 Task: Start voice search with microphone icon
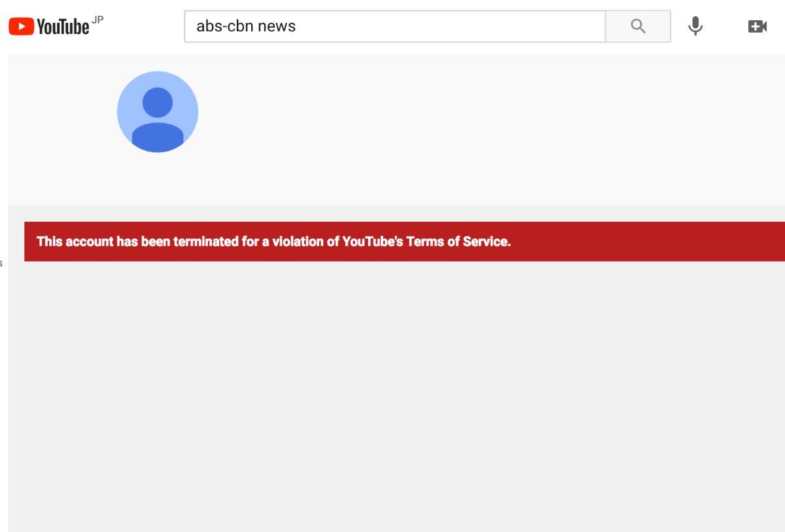(695, 26)
